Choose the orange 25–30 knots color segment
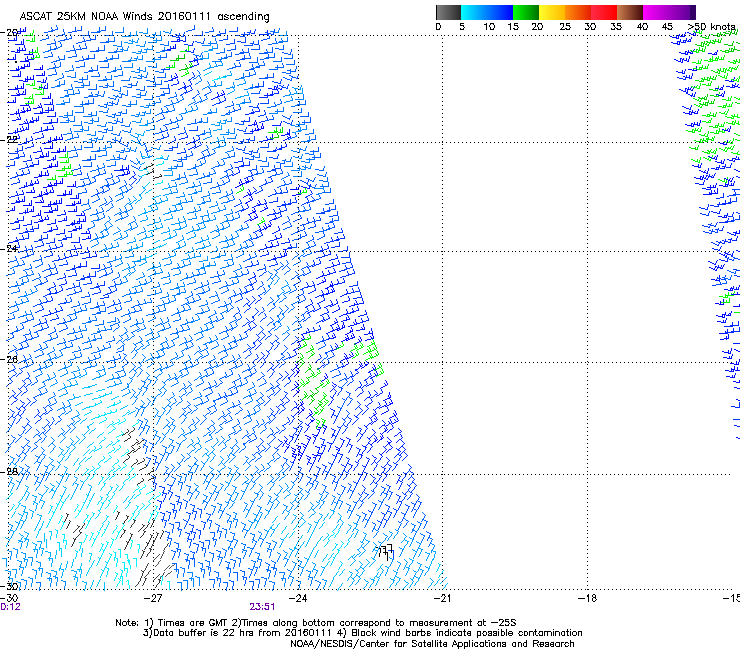 coord(578,12)
